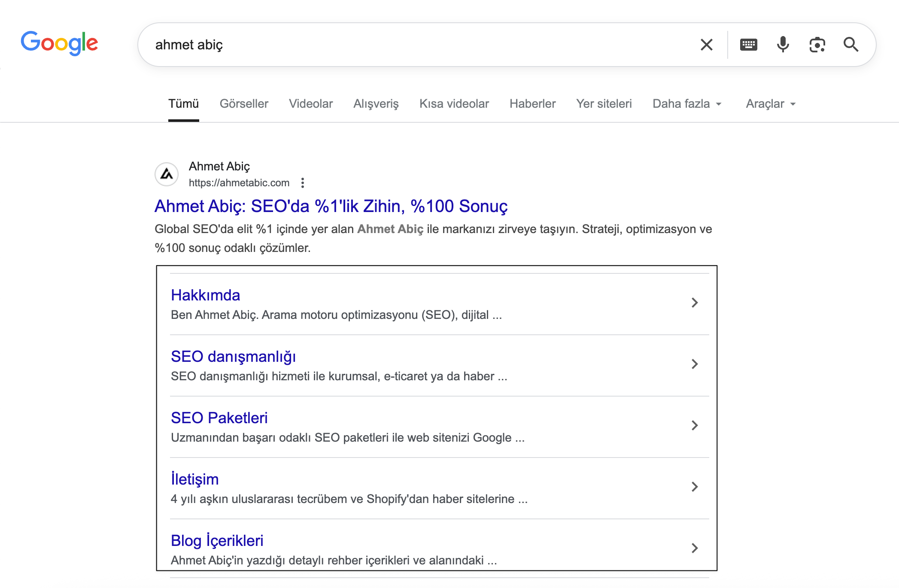Switch to the Görseller tab
This screenshot has height=588, width=899.
pos(244,104)
